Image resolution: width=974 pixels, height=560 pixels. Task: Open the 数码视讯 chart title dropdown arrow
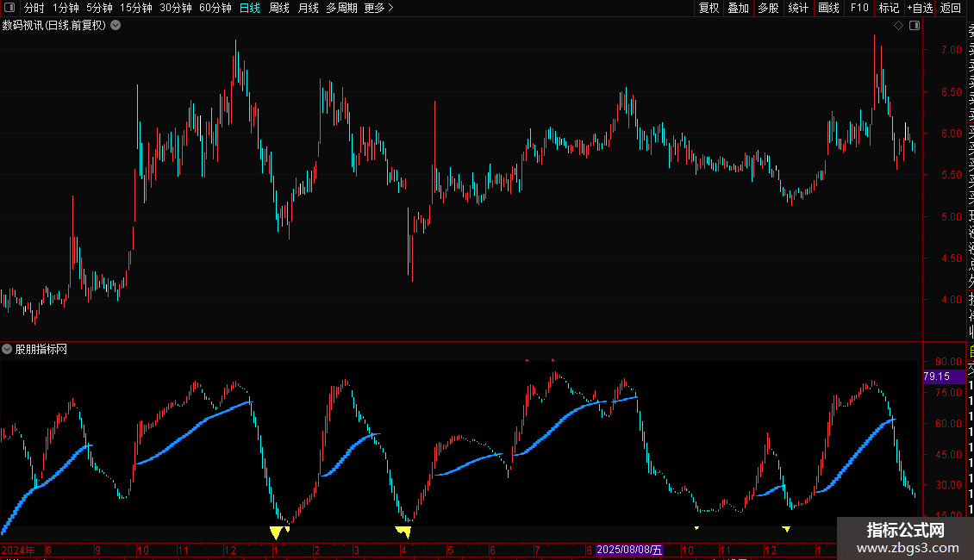click(116, 26)
